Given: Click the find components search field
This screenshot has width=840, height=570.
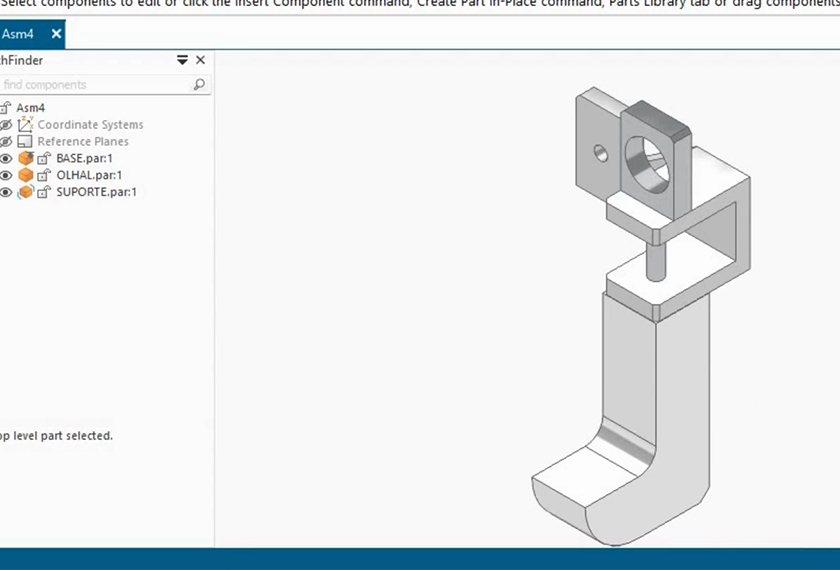Looking at the screenshot, I should pos(95,85).
